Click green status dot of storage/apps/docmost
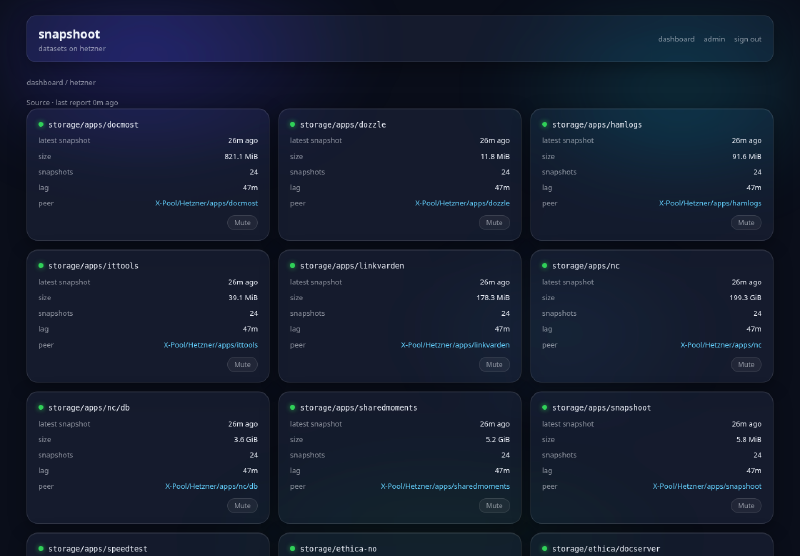This screenshot has height=556, width=800. 41,124
